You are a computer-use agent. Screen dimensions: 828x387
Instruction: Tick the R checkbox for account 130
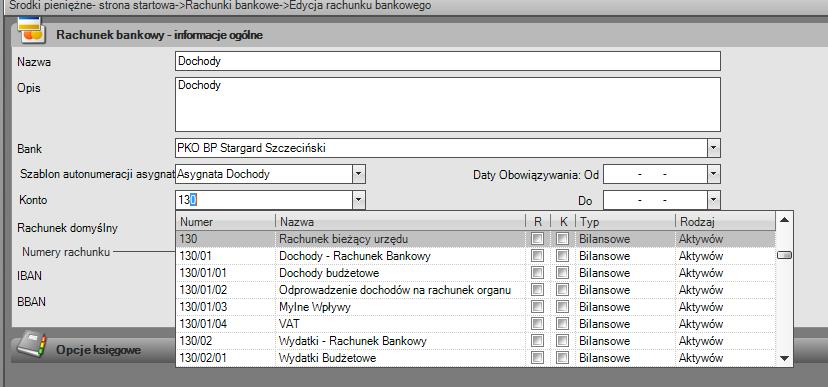coord(538,239)
